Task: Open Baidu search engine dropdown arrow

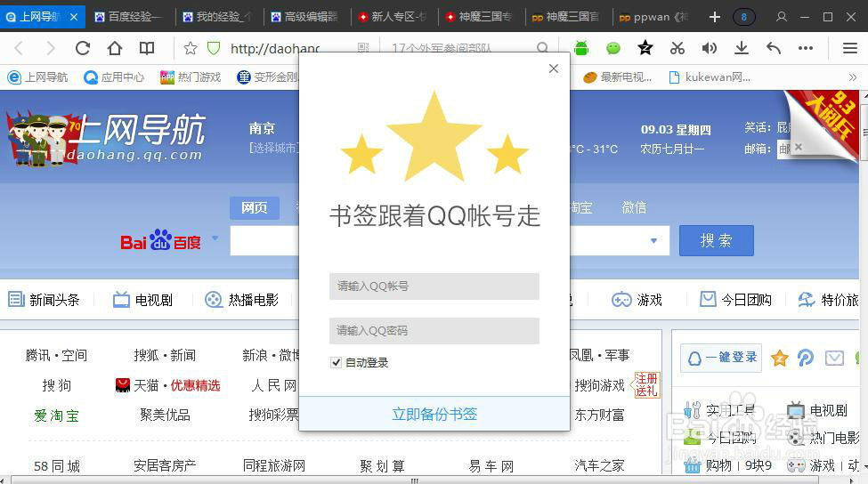Action: (215, 238)
